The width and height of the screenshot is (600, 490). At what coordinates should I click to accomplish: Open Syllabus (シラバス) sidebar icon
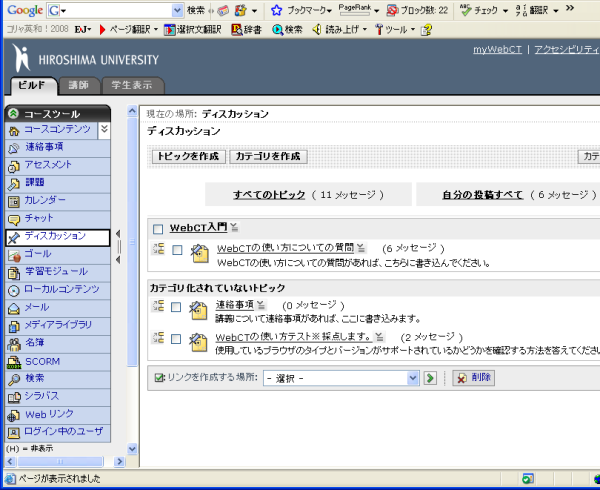click(x=14, y=397)
